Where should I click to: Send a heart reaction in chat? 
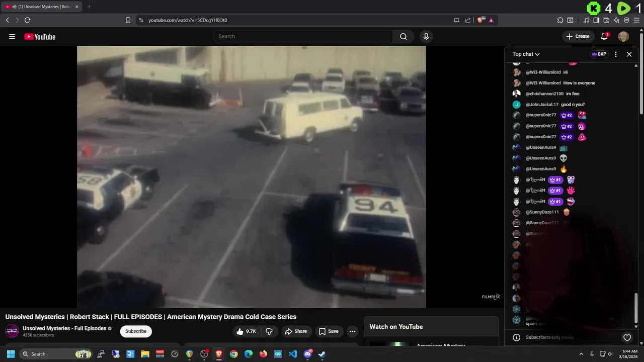tap(627, 337)
